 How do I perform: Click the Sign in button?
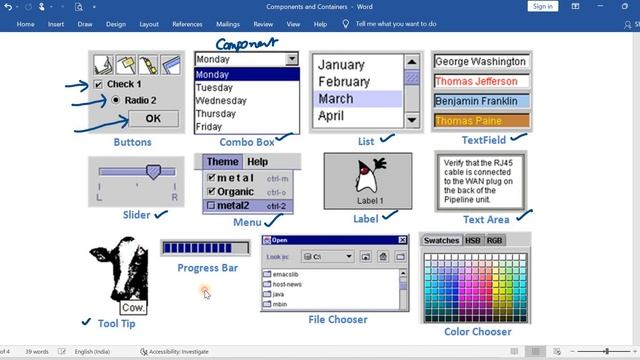point(542,7)
